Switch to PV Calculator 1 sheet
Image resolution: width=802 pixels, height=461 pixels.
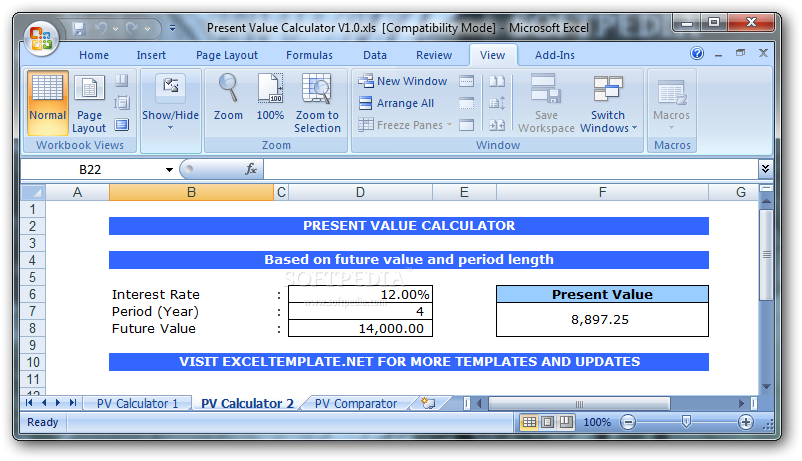[x=138, y=404]
